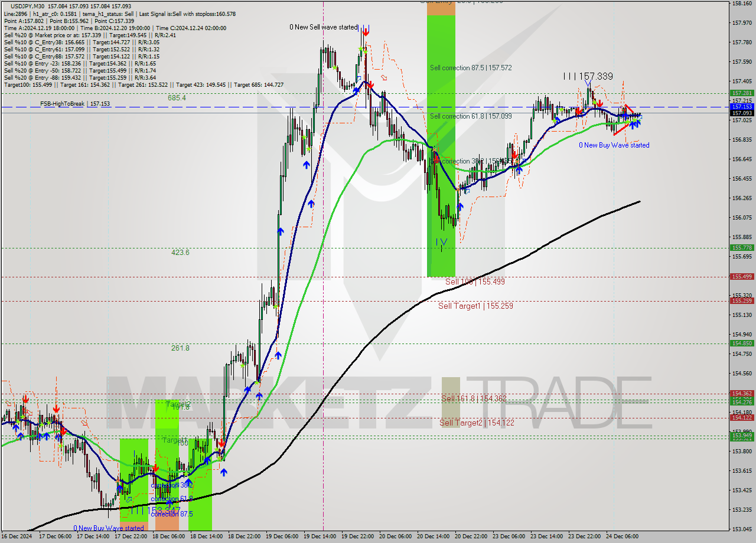756x543 pixels.
Task: Click the '19 Dec 14:00' time axis label
Action: click(320, 537)
